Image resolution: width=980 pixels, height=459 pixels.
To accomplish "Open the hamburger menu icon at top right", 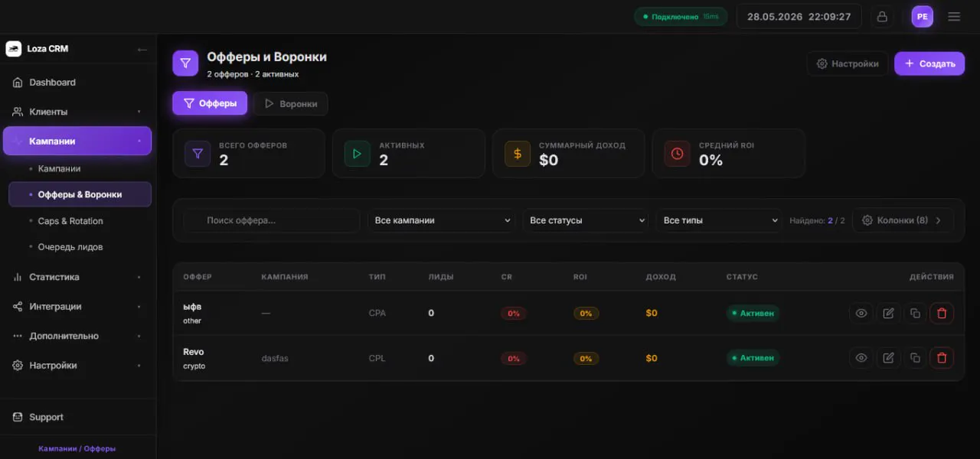I will tap(954, 17).
